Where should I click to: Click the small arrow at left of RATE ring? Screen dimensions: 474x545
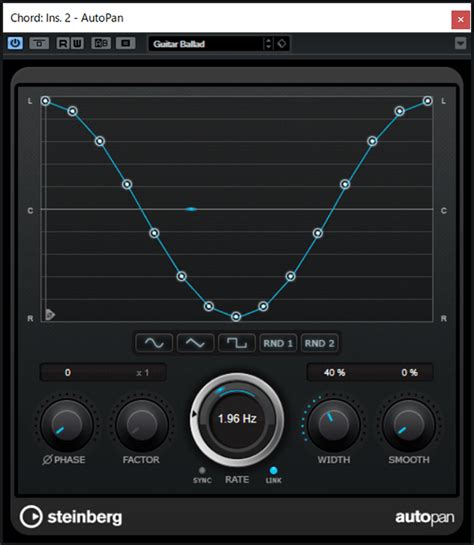[x=194, y=414]
